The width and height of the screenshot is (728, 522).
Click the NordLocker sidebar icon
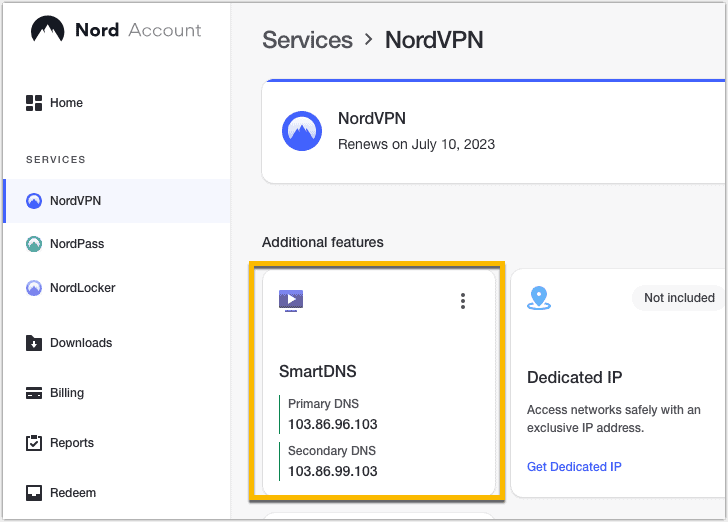(34, 288)
